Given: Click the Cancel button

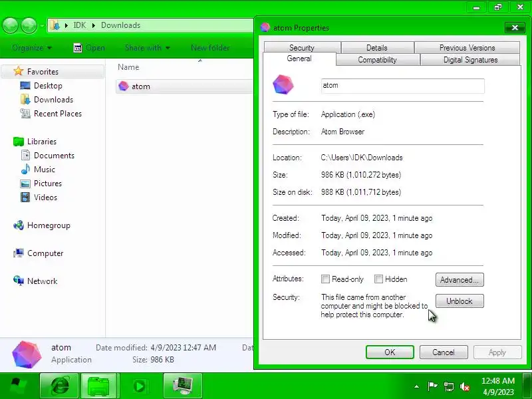Looking at the screenshot, I should pyautogui.click(x=444, y=352).
